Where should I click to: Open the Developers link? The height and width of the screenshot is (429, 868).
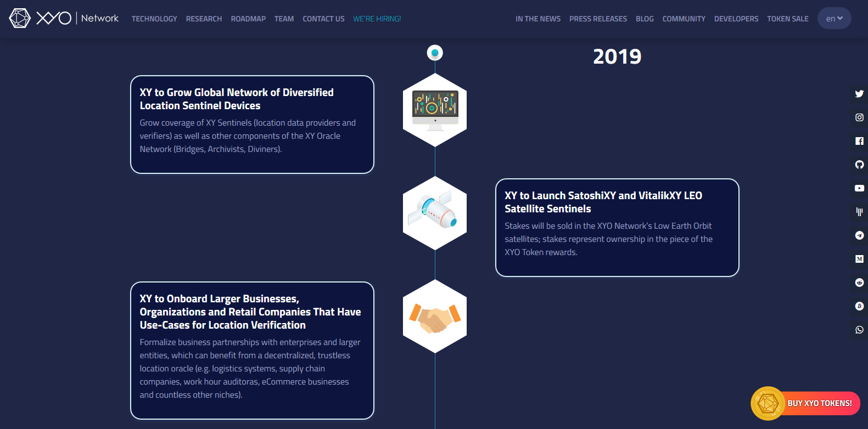click(736, 19)
